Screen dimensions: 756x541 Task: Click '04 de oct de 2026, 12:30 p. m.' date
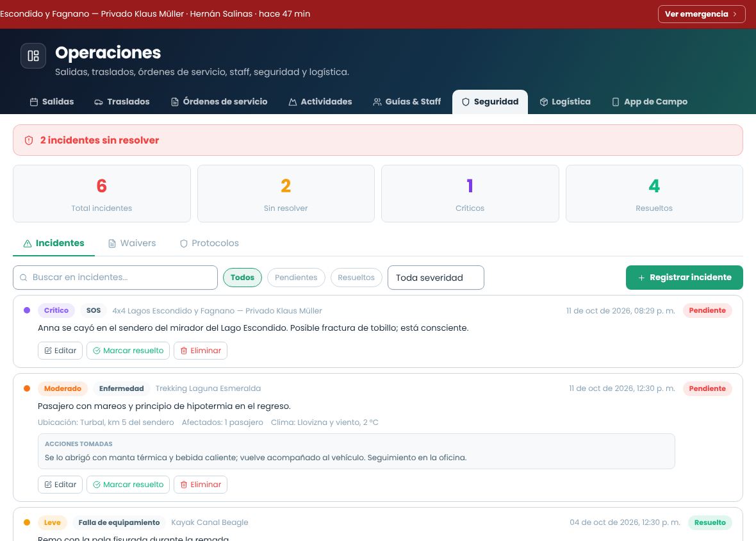(625, 522)
